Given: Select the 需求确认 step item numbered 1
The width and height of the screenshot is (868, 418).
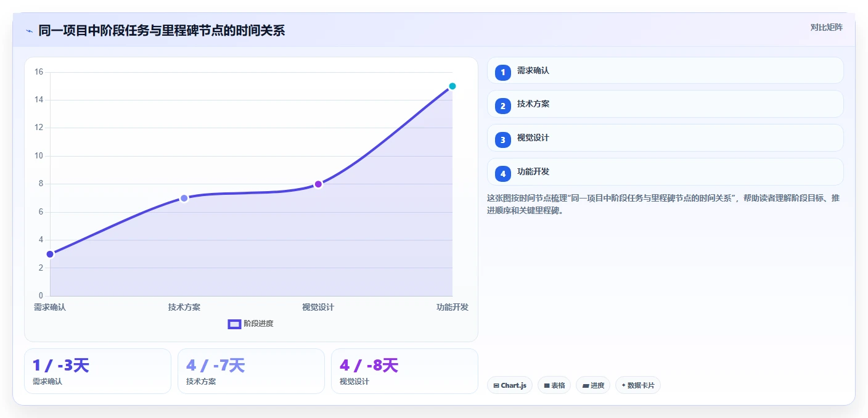Looking at the screenshot, I should pos(665,70).
